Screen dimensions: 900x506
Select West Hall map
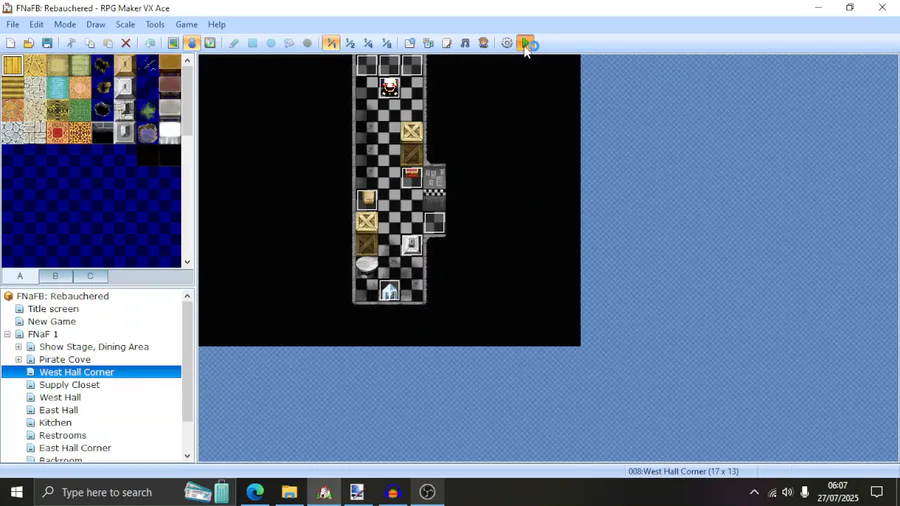(60, 397)
